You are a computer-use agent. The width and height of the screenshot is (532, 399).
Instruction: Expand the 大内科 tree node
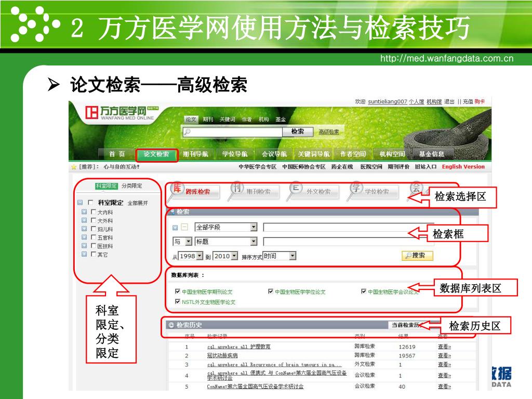point(84,212)
